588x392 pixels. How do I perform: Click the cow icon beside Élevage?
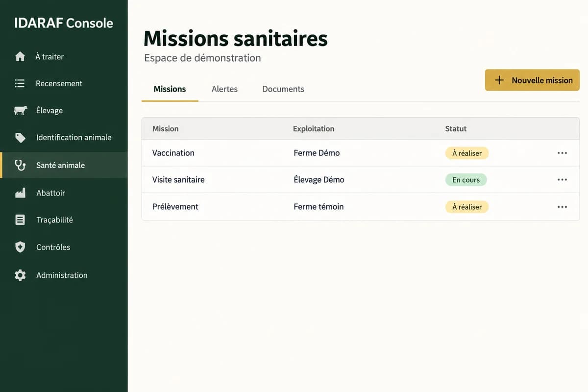pos(21,110)
